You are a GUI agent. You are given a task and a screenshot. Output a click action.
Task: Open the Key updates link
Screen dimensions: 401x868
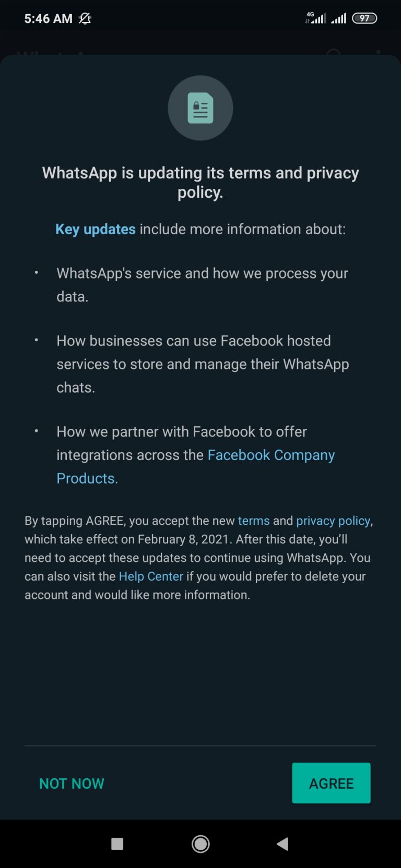pos(96,230)
